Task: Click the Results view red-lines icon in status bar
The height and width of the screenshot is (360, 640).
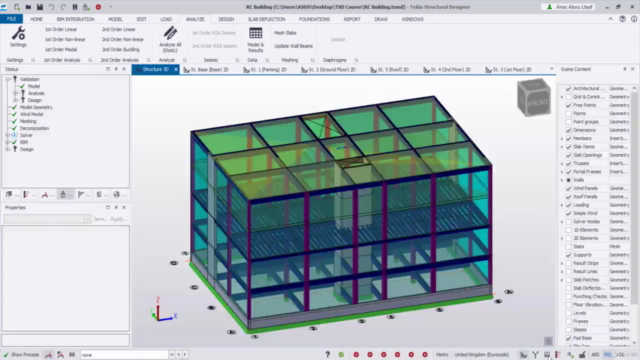Action: click(558, 355)
